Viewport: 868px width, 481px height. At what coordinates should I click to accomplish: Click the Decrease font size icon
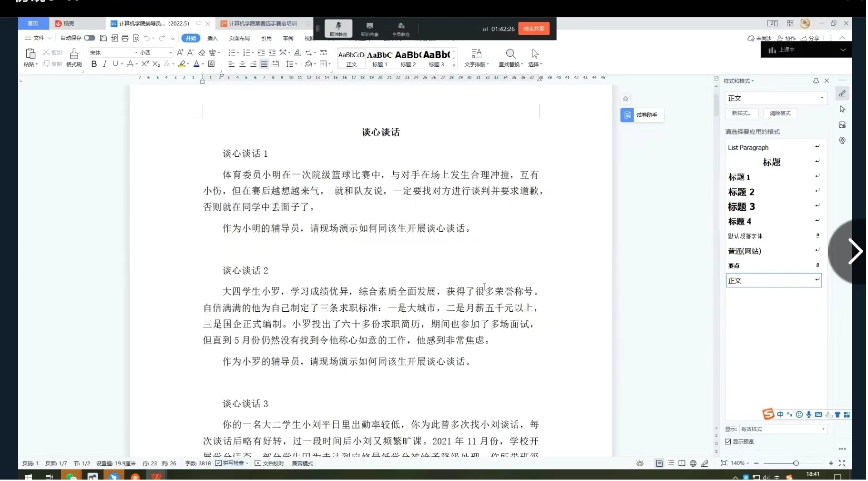coord(191,52)
